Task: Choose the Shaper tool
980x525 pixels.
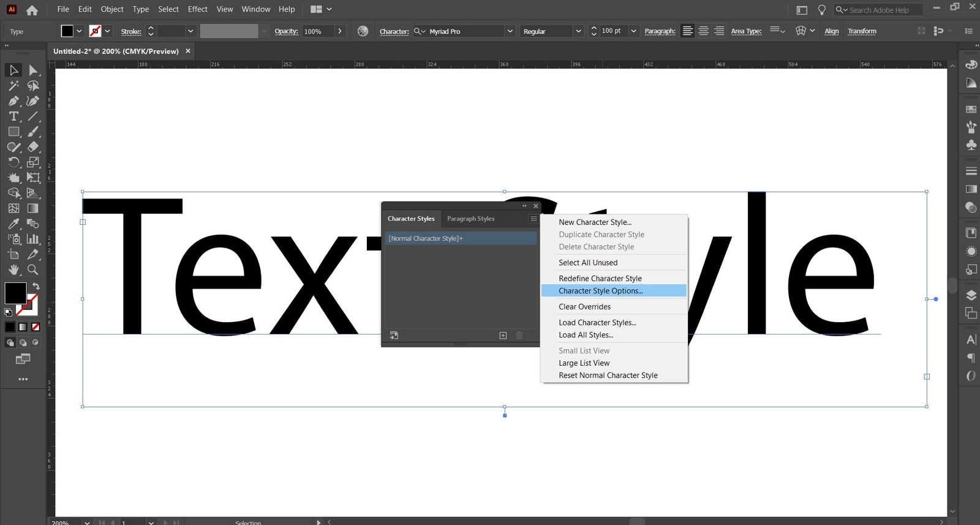Action: point(13,147)
